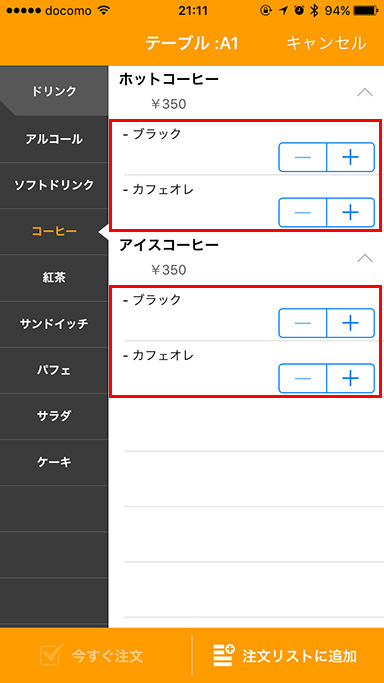384x683 pixels.
Task: Tap plus for hot coffee カフェオレ
Action: (350, 212)
